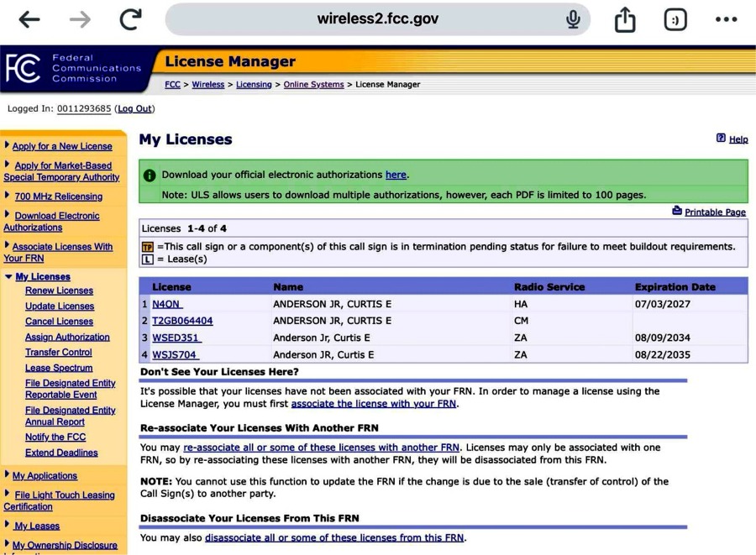
Task: Click Help link text
Action: [x=738, y=139]
